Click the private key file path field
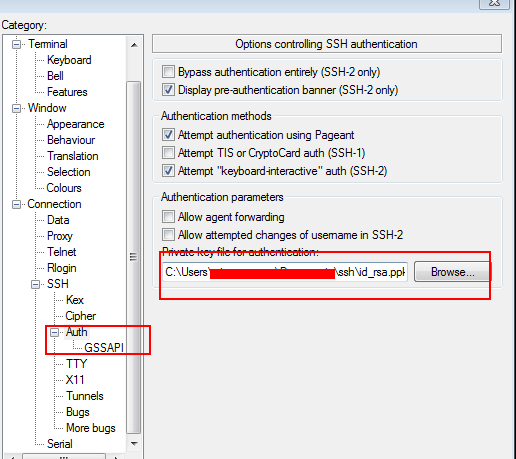Screen dimensions: 516x459 (x=285, y=272)
